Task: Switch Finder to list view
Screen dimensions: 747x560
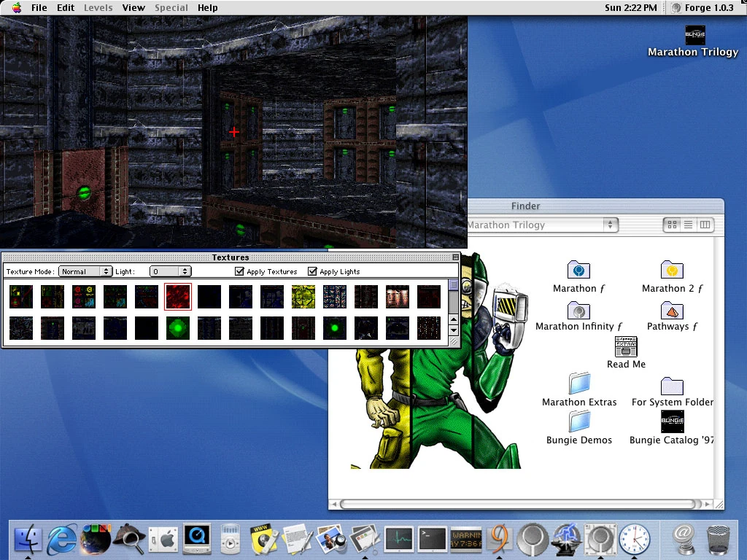Action: (x=688, y=225)
